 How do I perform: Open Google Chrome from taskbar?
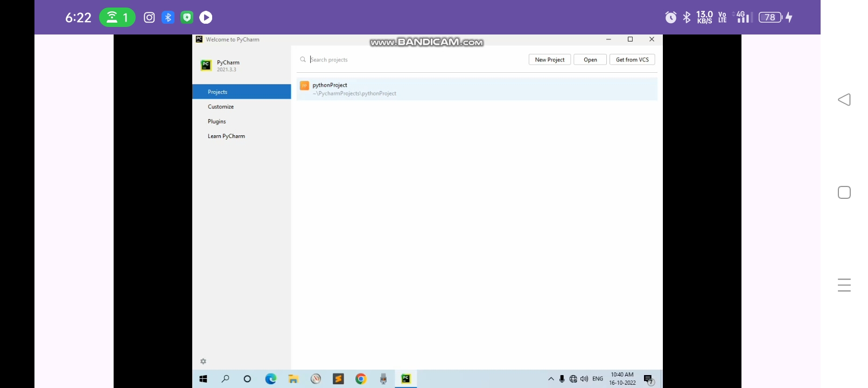click(361, 379)
